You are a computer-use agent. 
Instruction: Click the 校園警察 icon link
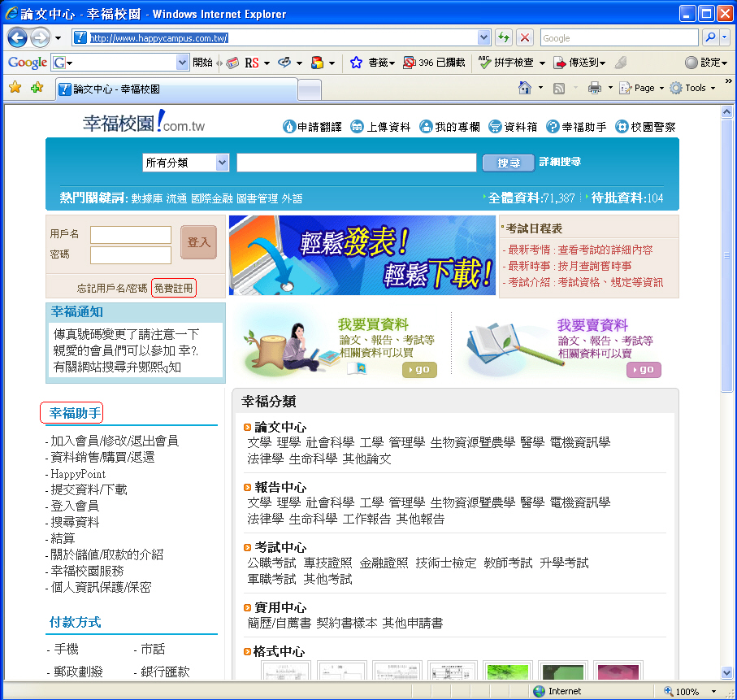point(622,127)
